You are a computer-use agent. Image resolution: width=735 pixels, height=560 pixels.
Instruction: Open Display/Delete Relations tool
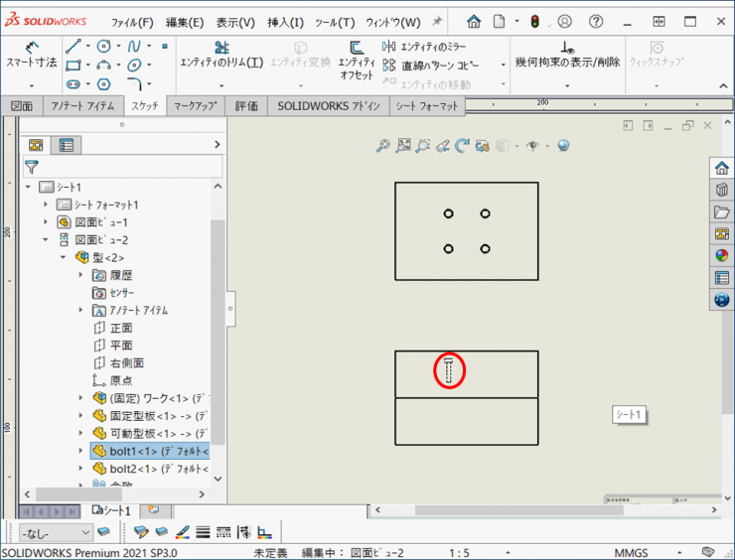567,56
